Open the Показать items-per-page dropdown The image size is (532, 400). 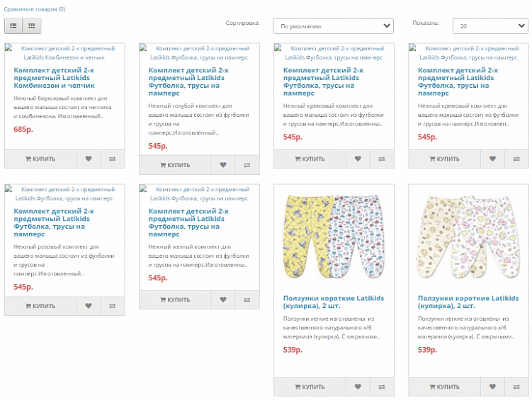[x=489, y=26]
